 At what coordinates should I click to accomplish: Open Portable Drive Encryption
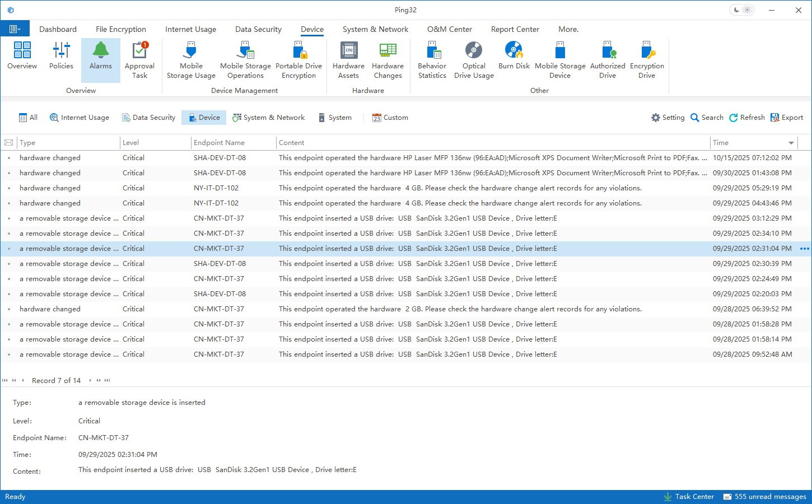[x=298, y=60]
